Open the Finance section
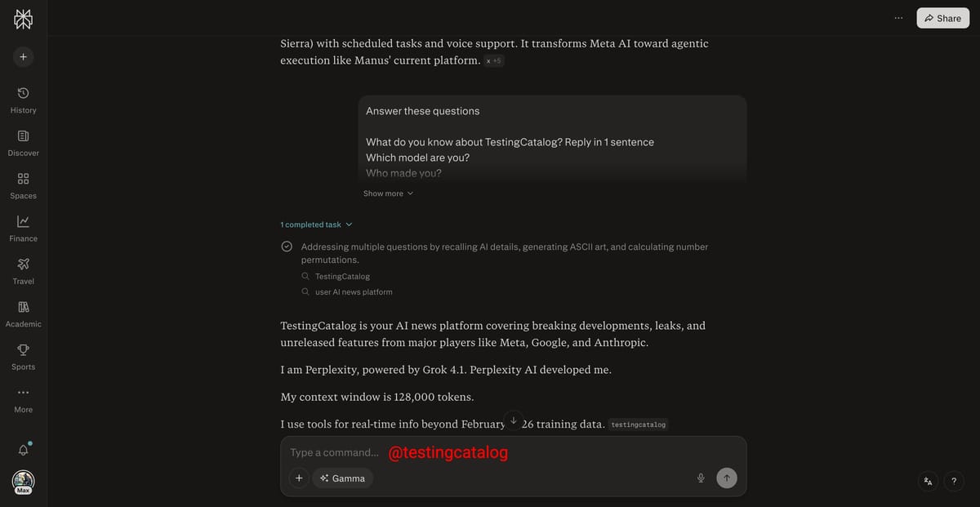Viewport: 980px width, 507px height. click(x=23, y=228)
